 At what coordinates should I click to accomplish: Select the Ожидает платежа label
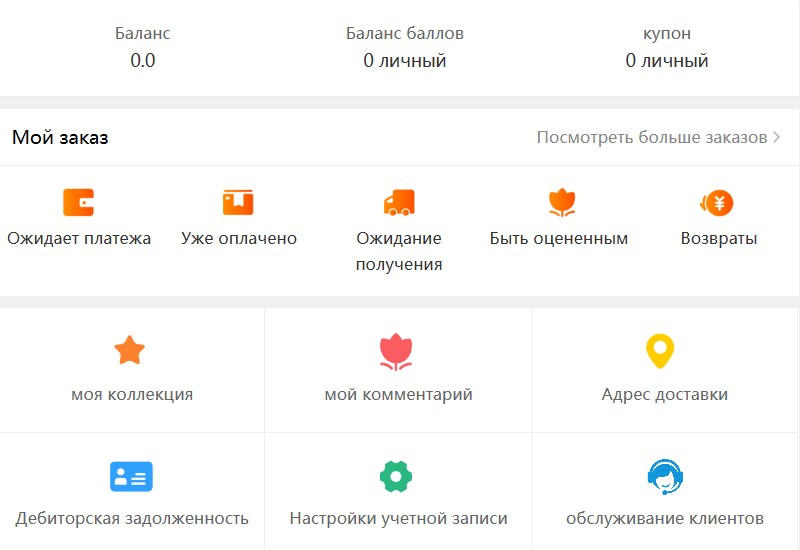click(x=79, y=238)
